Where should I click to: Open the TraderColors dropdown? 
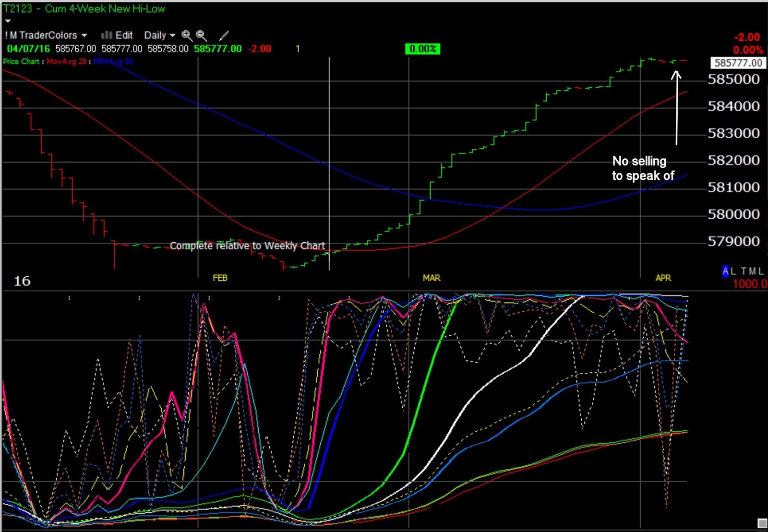point(48,35)
